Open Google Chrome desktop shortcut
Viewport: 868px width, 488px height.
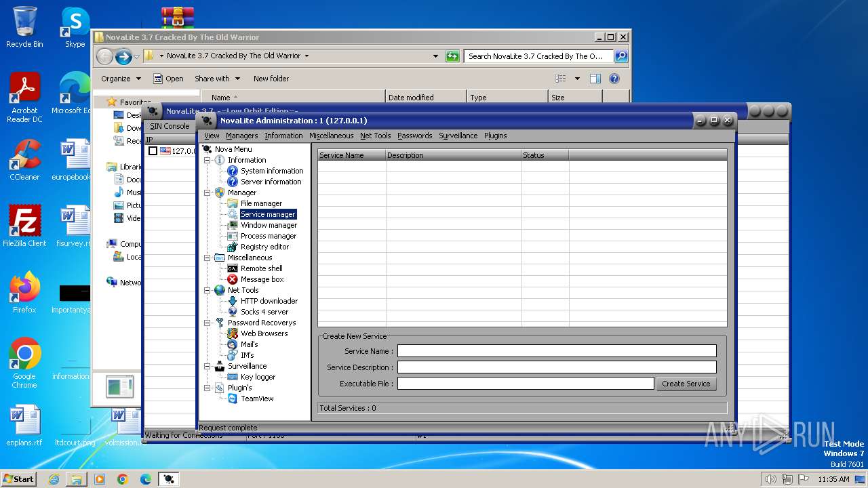click(24, 363)
